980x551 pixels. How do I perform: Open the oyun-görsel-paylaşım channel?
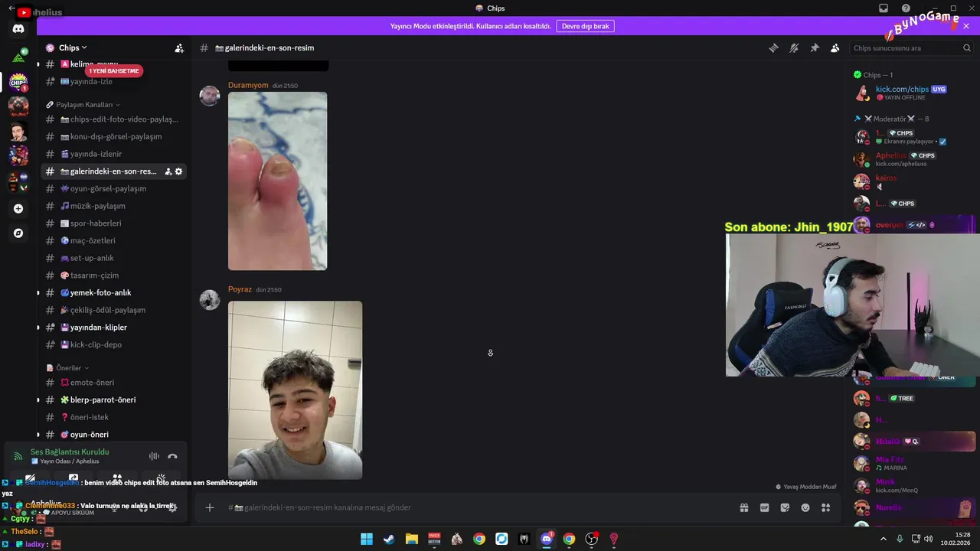[113, 188]
